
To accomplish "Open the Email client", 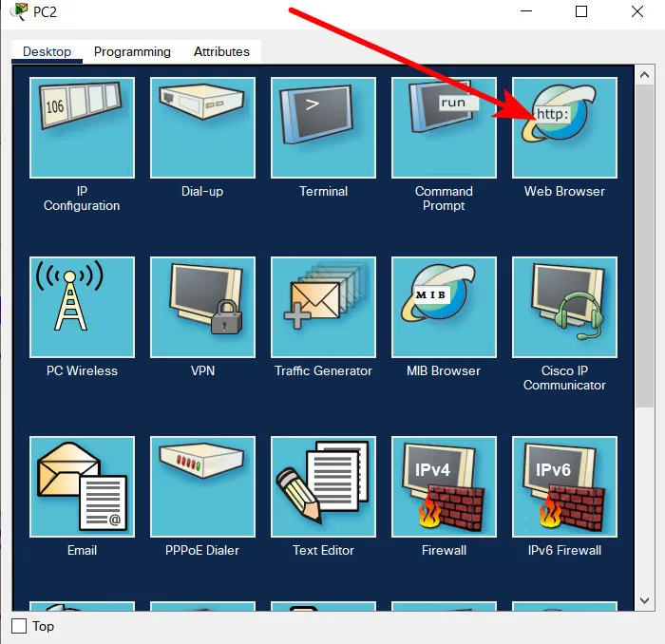I will (82, 486).
